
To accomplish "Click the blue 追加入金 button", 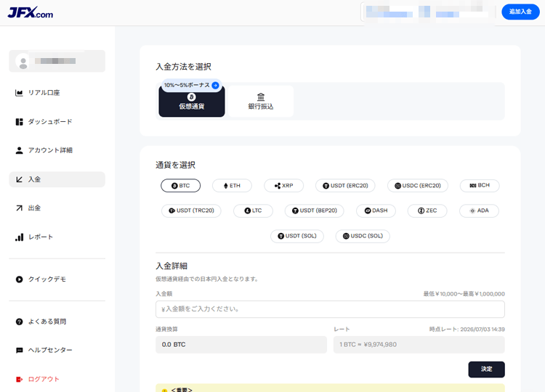I will [x=520, y=12].
